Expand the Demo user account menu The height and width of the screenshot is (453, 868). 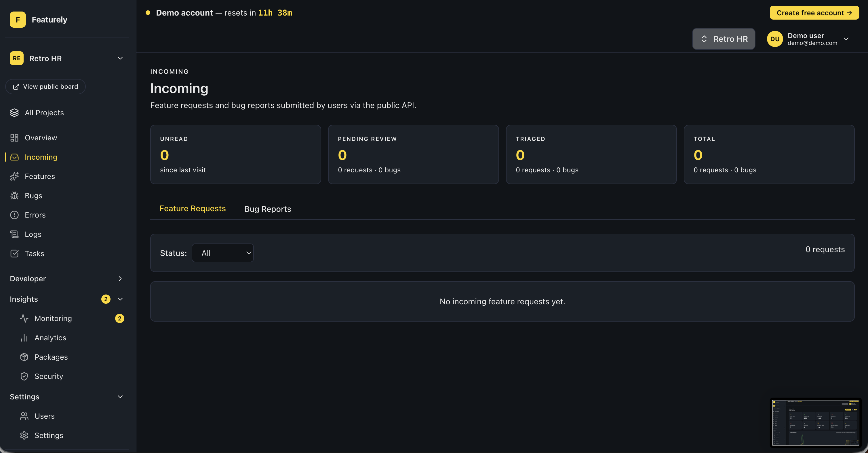[x=846, y=39]
